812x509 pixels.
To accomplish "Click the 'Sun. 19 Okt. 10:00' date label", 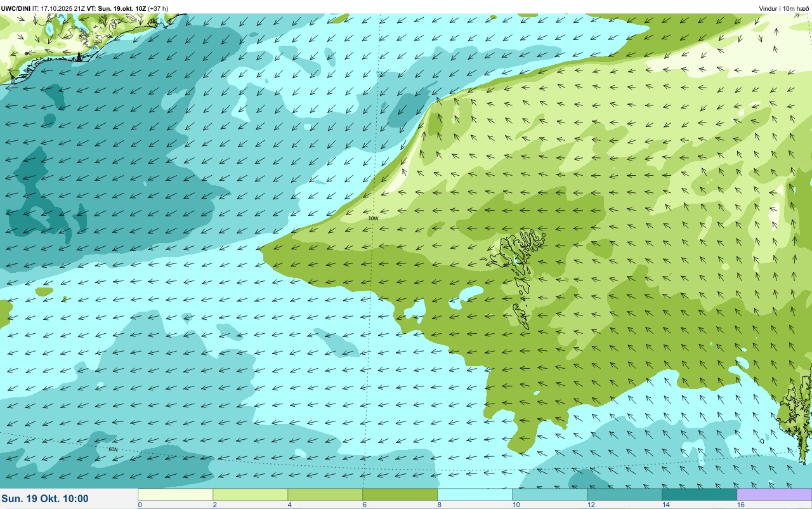I will coord(45,499).
